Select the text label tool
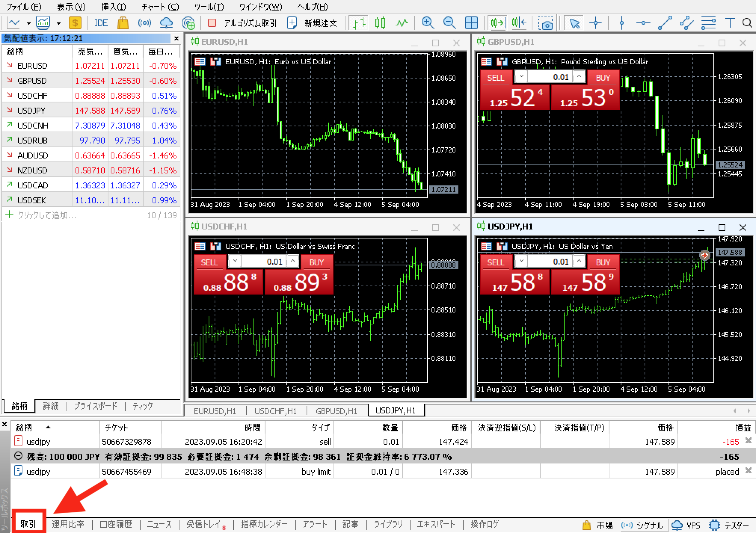This screenshot has height=533, width=756. (730, 23)
